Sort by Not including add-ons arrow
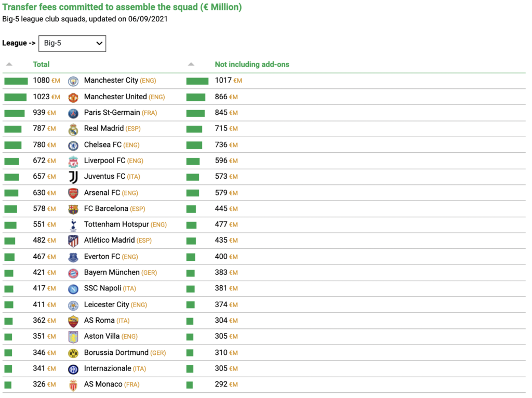Image resolution: width=532 pixels, height=398 pixels. [x=191, y=64]
